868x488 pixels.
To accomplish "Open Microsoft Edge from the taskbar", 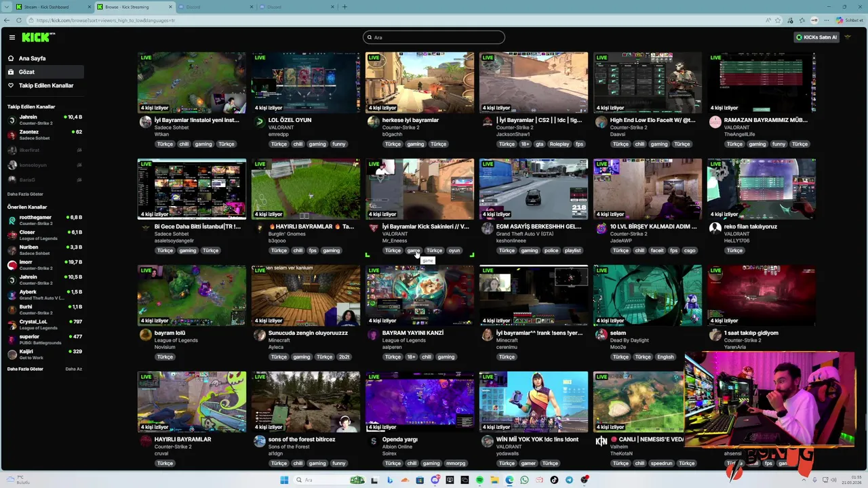I will pyautogui.click(x=509, y=480).
